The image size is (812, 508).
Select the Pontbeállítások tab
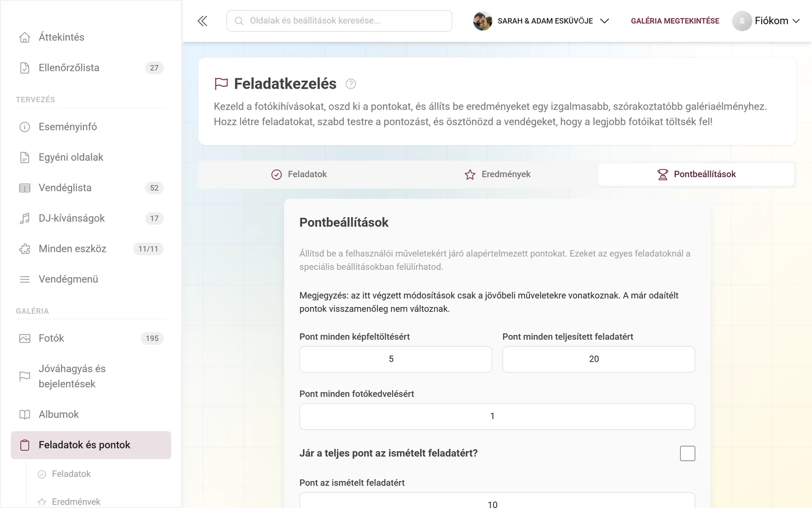696,174
